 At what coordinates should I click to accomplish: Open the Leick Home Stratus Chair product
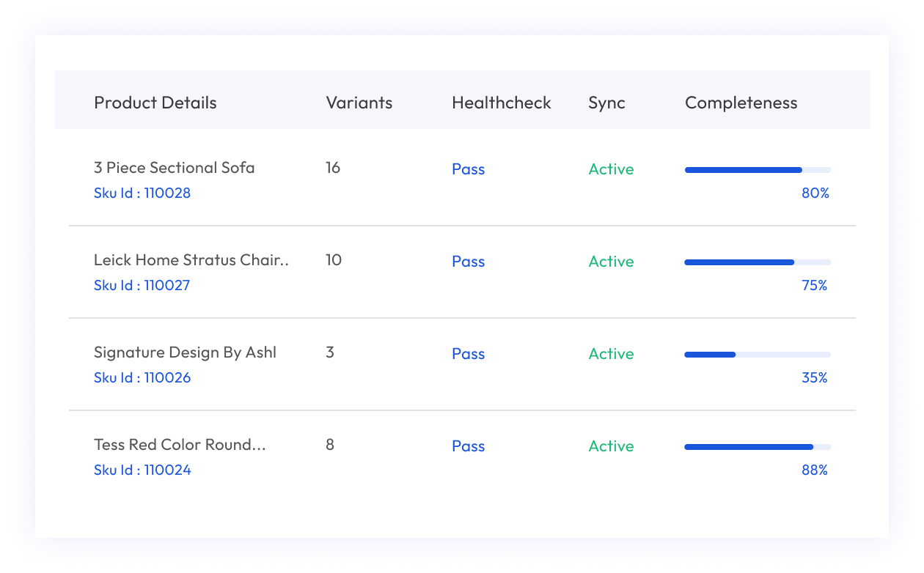click(x=191, y=259)
